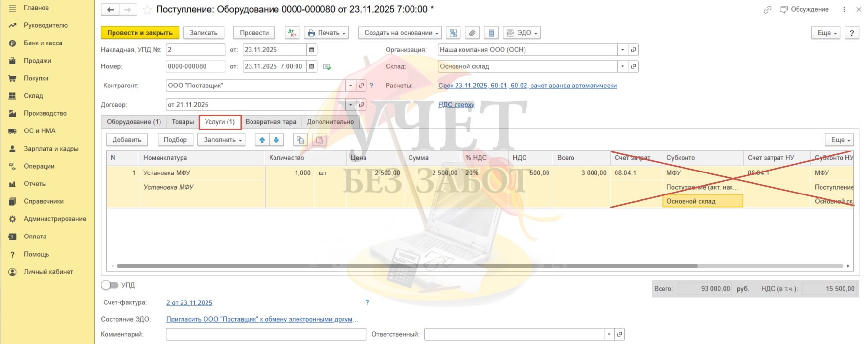Toggle the УПД switch
Screen dimensions: 868x344
[x=110, y=285]
